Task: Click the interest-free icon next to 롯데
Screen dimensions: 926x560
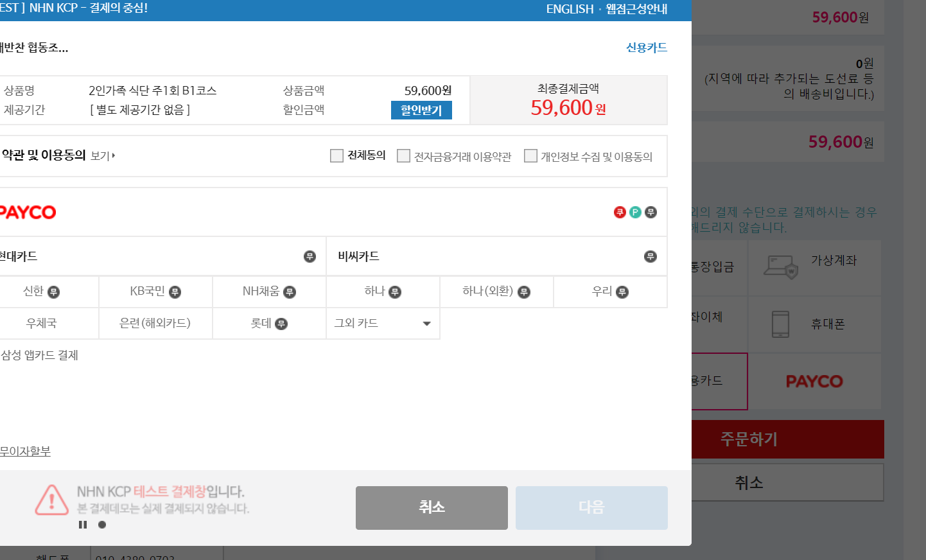Action: point(281,324)
